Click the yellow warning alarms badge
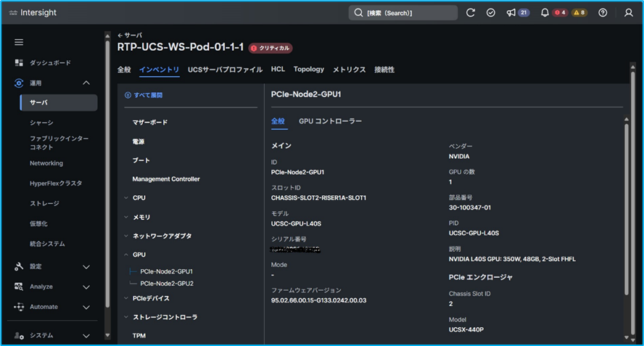Image resolution: width=644 pixels, height=346 pixels. coord(579,13)
